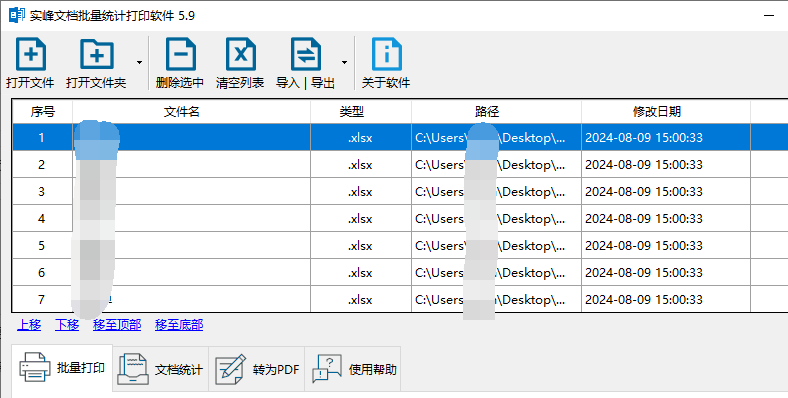Click the 下移 link
Viewport: 788px width, 398px height.
[67, 325]
